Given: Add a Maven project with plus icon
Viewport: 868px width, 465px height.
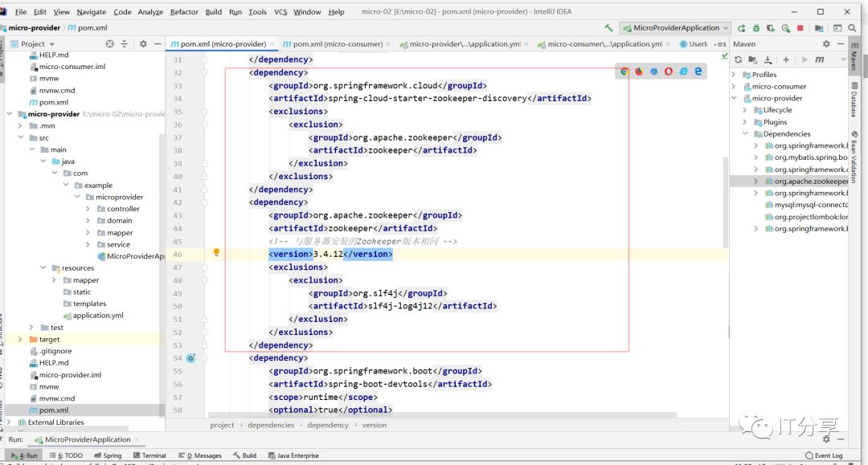Looking at the screenshot, I should 786,59.
